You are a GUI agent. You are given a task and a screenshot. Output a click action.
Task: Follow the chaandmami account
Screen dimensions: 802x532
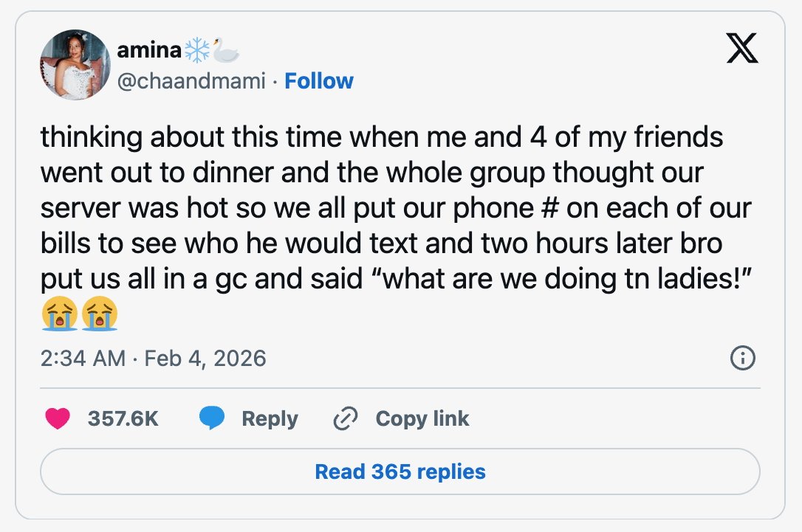coord(319,80)
